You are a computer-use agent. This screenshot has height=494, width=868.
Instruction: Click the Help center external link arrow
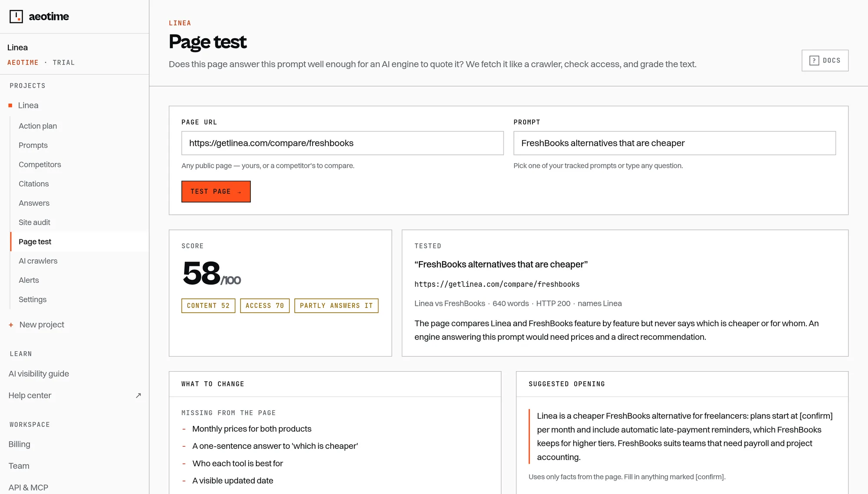[138, 396]
